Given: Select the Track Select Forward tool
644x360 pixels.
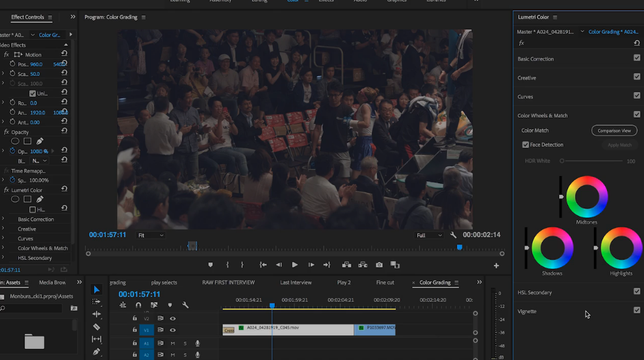Looking at the screenshot, I should [x=97, y=302].
